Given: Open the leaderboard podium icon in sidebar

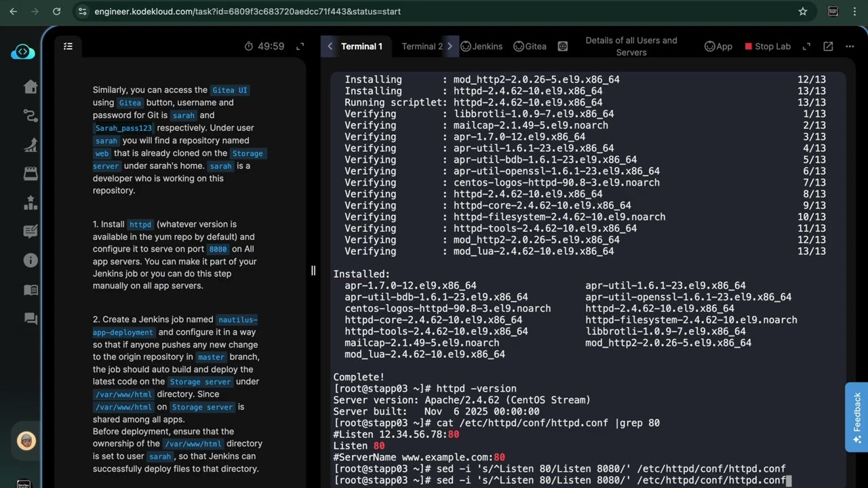Looking at the screenshot, I should pos(31,203).
